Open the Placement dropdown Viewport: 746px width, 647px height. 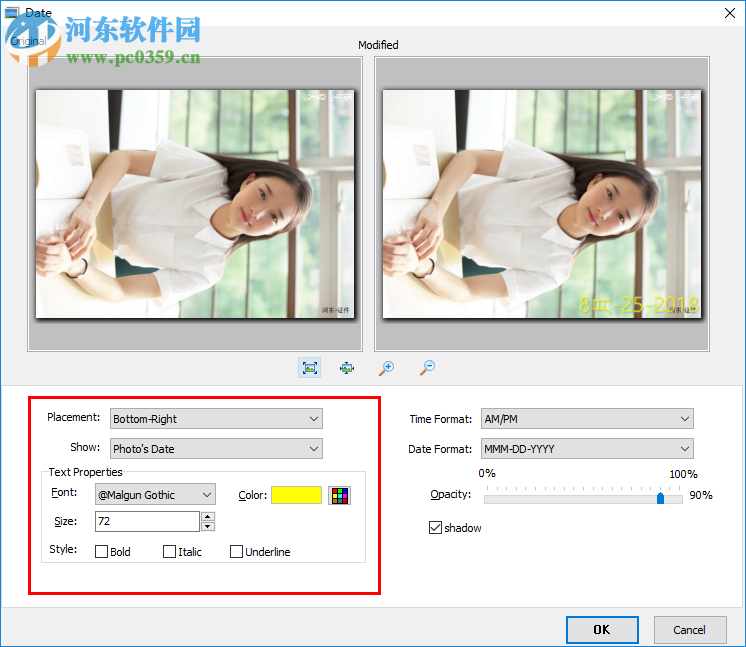point(216,419)
